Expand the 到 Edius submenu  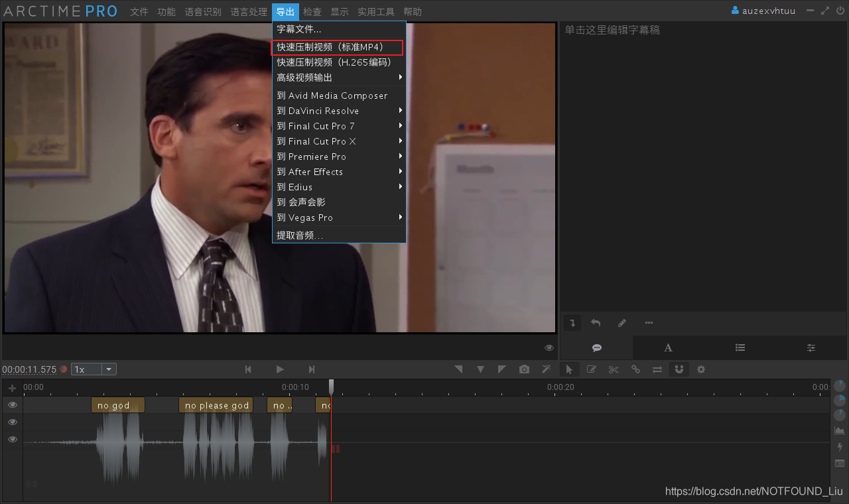click(339, 187)
